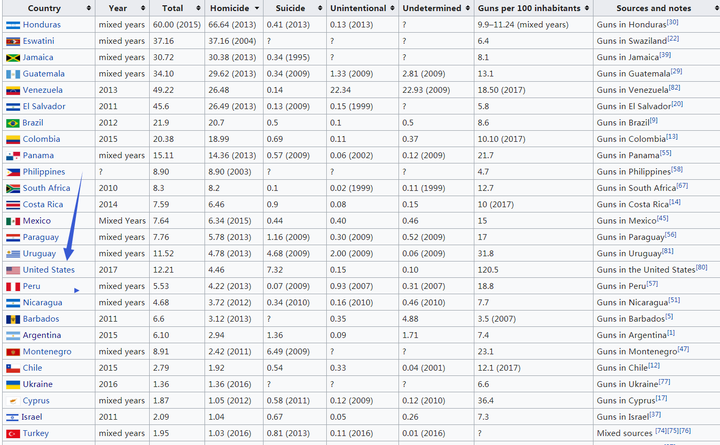This screenshot has height=445, width=720.
Task: Select Cyprus guns value 36.4
Action: pos(485,401)
